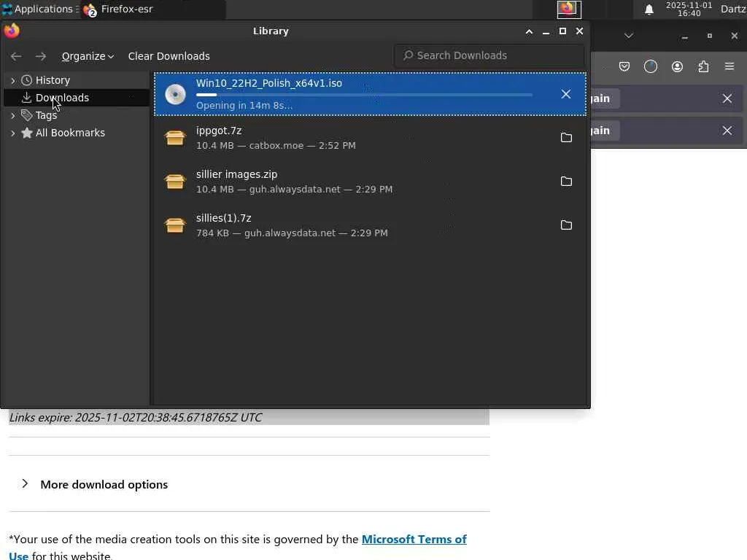The image size is (747, 560).
Task: Expand the Tags tree node
Action: click(13, 115)
